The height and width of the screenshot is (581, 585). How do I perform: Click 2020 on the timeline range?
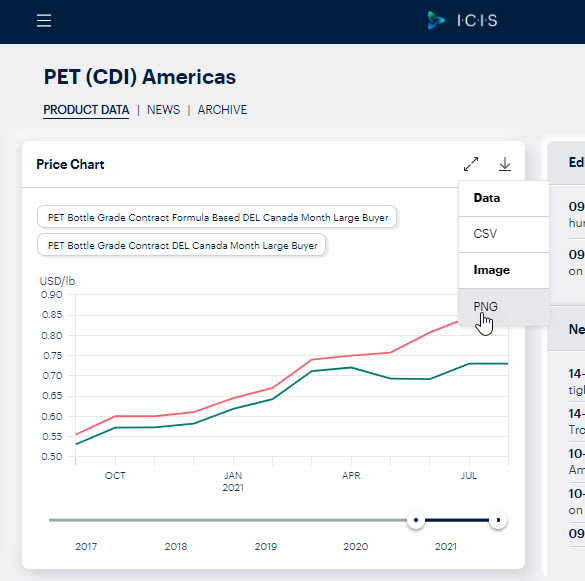pyautogui.click(x=356, y=547)
